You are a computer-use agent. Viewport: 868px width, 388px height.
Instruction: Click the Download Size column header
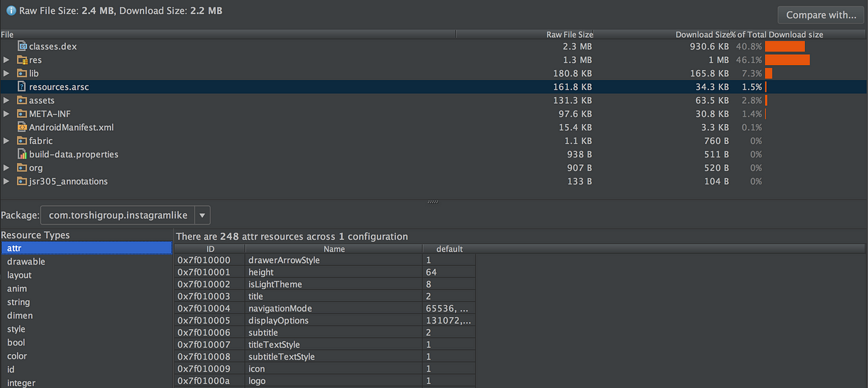click(663, 35)
